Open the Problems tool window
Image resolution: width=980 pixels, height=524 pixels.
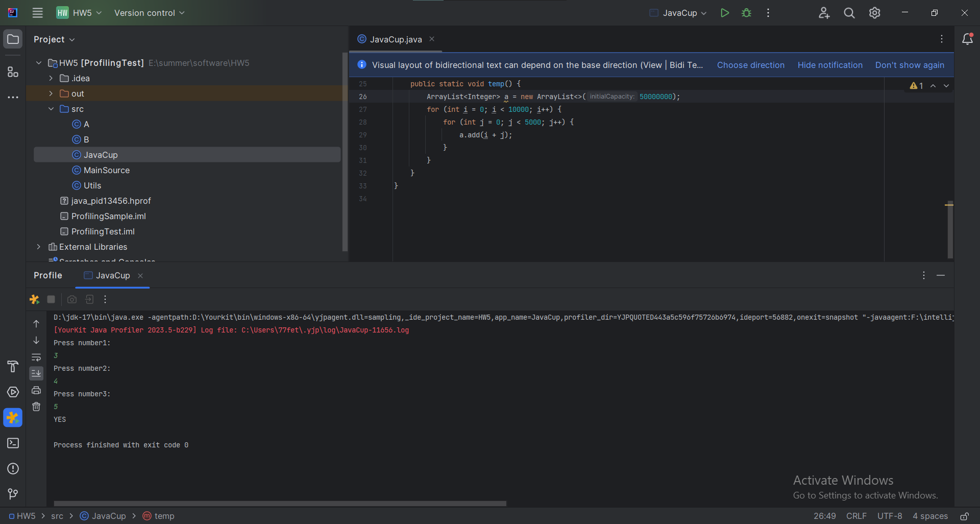click(x=13, y=469)
